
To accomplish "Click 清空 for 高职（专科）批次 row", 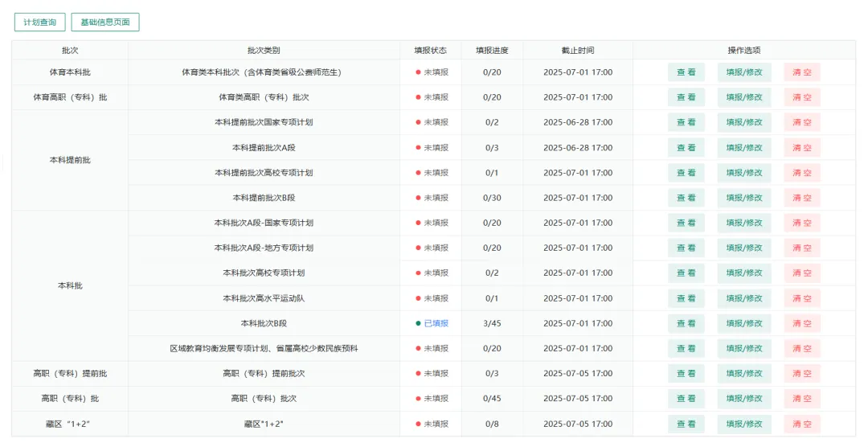I will point(801,399).
